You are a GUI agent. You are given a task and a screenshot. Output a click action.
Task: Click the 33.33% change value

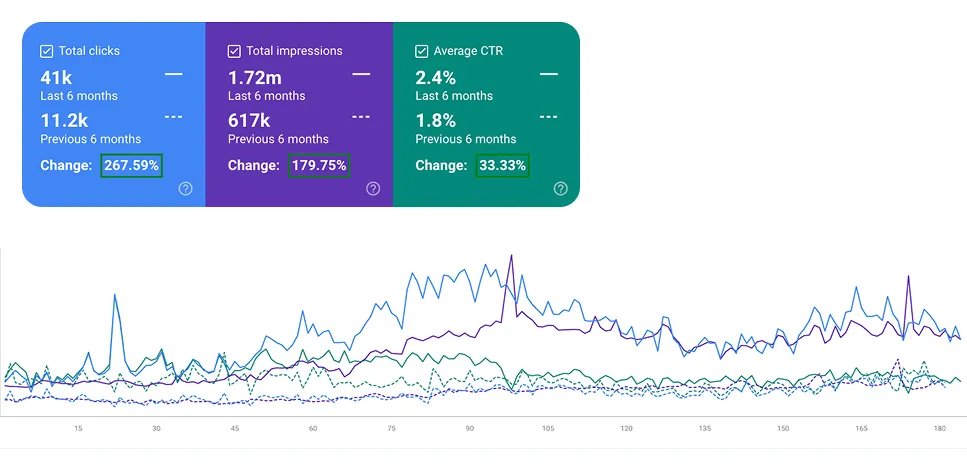[502, 166]
